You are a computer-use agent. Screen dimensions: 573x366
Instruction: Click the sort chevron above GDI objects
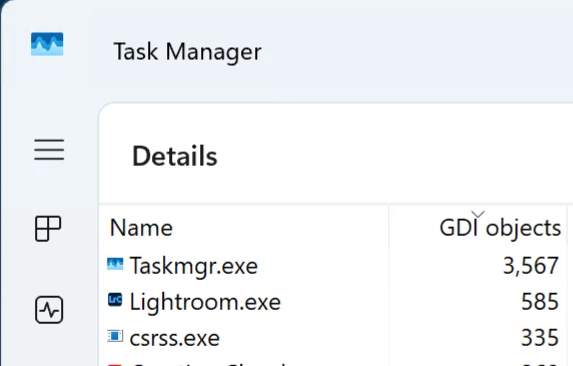(478, 214)
